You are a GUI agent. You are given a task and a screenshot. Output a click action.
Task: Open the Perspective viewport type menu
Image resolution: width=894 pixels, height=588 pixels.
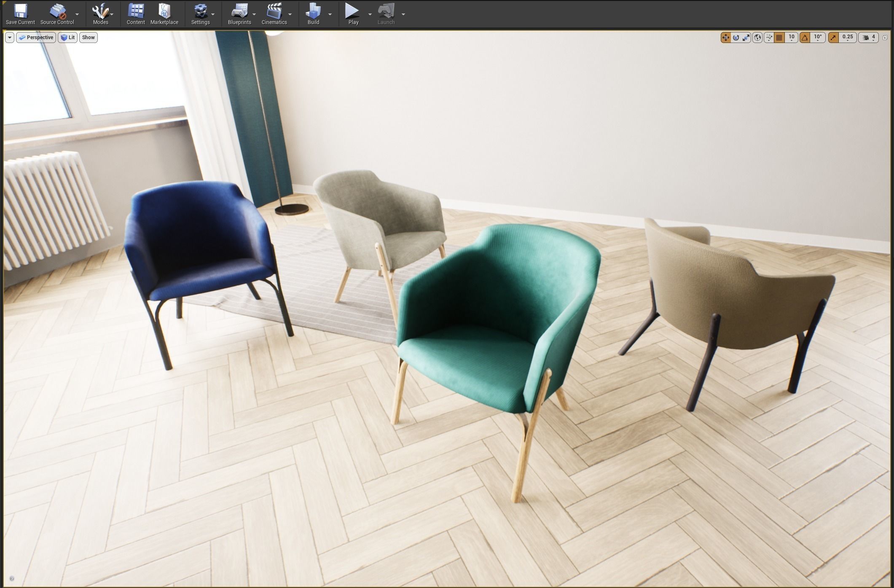(36, 38)
